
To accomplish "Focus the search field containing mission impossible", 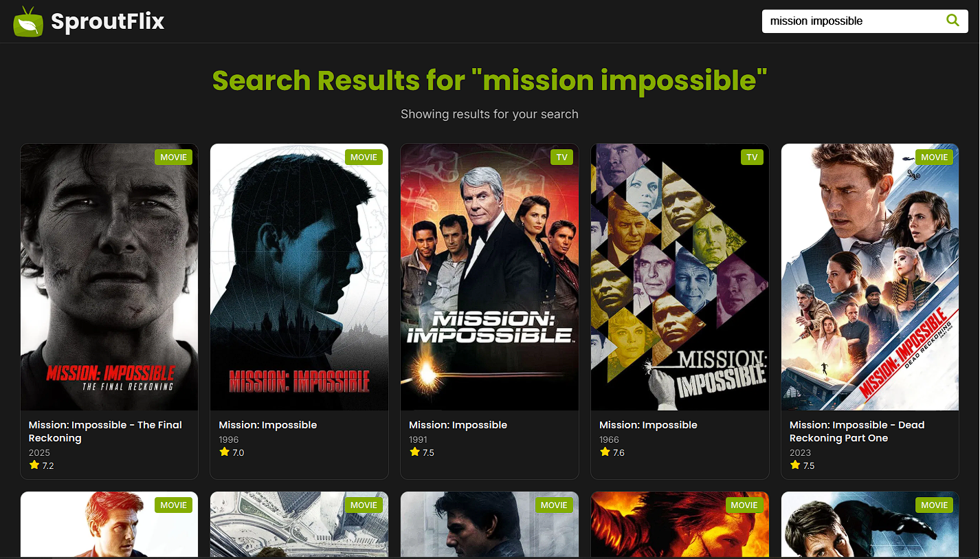I will (852, 21).
